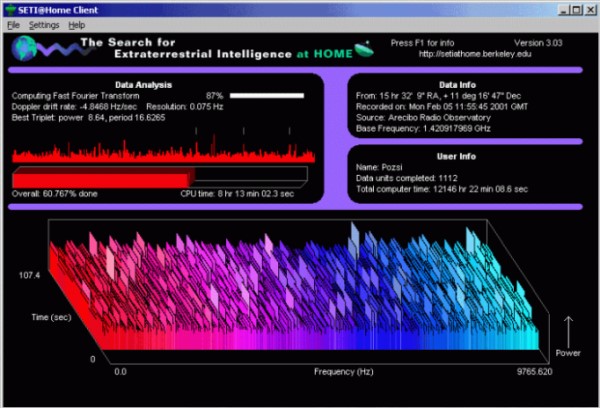Click the 'From: 15 hr 32' coordinates line
The image size is (600, 408).
click(438, 96)
